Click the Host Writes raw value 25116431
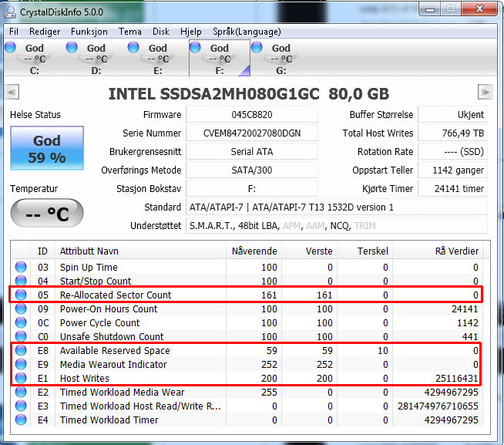The height and width of the screenshot is (445, 504). 457,379
